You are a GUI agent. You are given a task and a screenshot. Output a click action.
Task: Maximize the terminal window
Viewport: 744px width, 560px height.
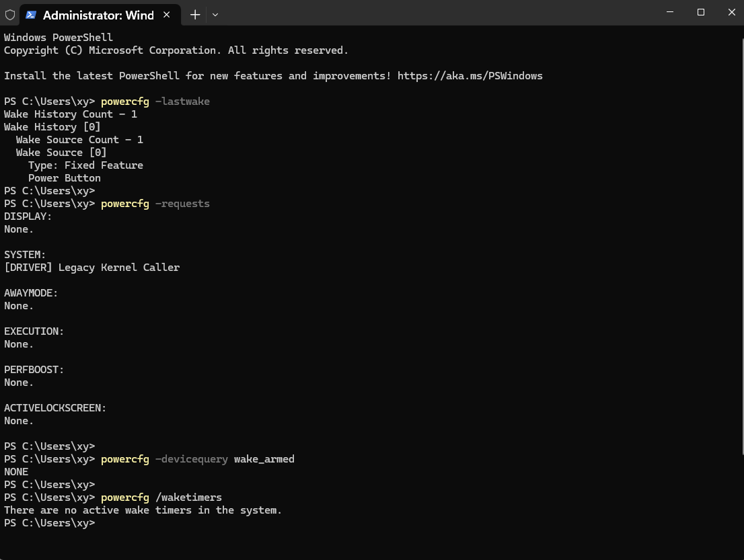[701, 12]
